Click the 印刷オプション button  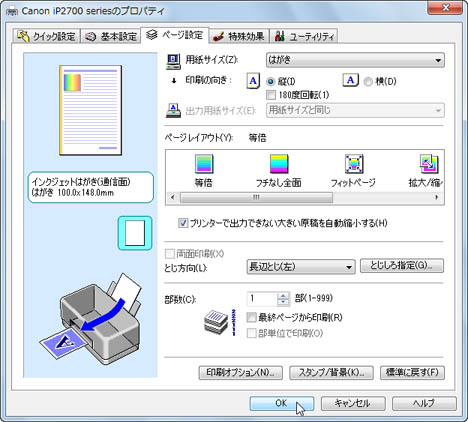(241, 373)
